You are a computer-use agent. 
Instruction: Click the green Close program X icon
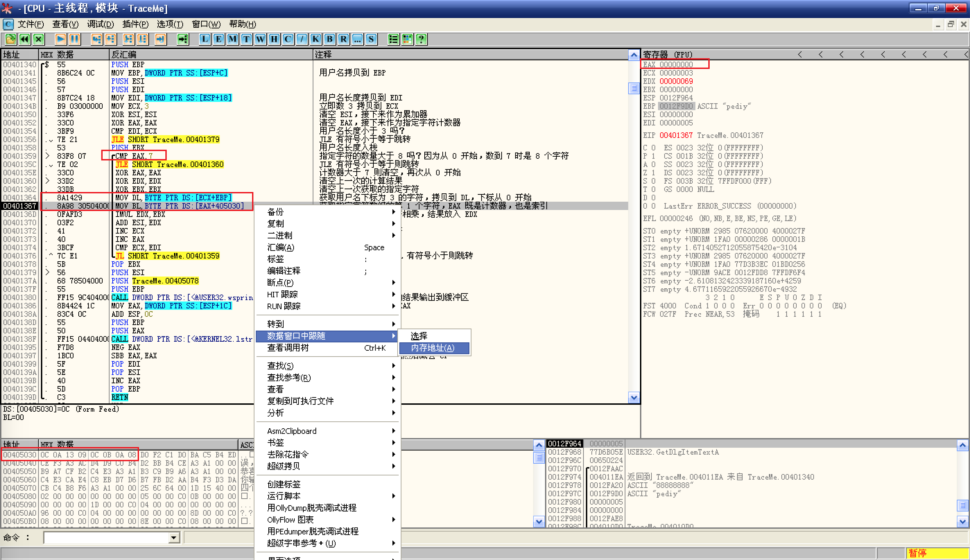38,39
